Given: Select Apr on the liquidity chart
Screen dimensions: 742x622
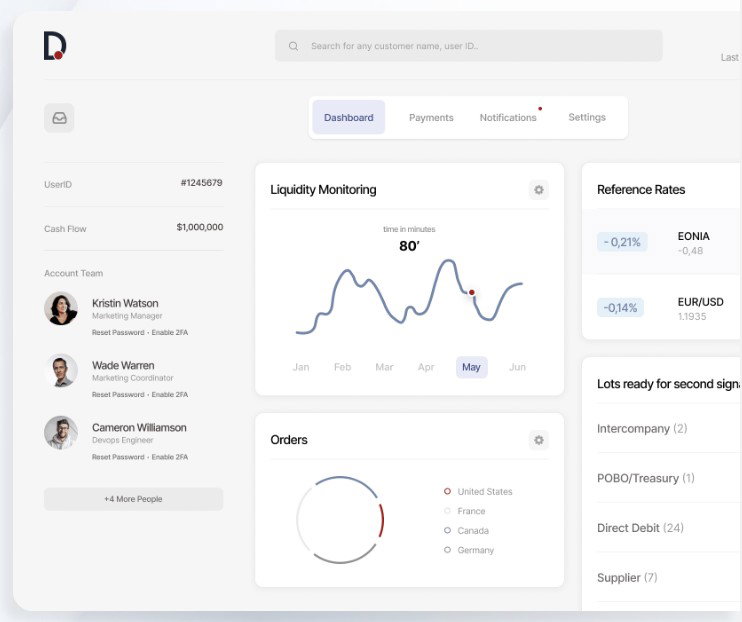Looking at the screenshot, I should click(426, 367).
